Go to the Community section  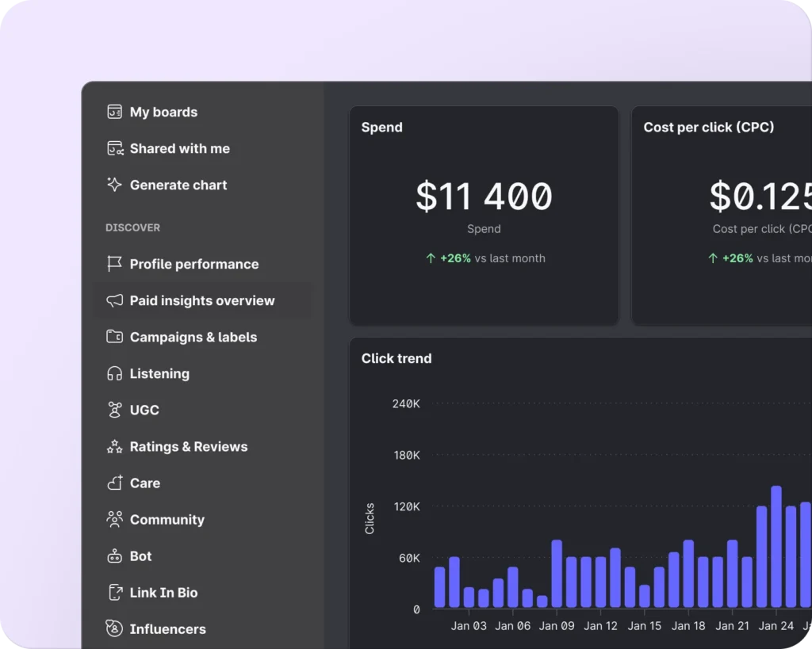(167, 520)
